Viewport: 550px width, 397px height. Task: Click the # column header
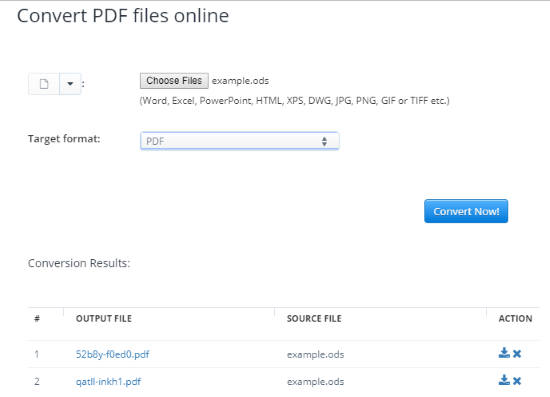click(37, 318)
